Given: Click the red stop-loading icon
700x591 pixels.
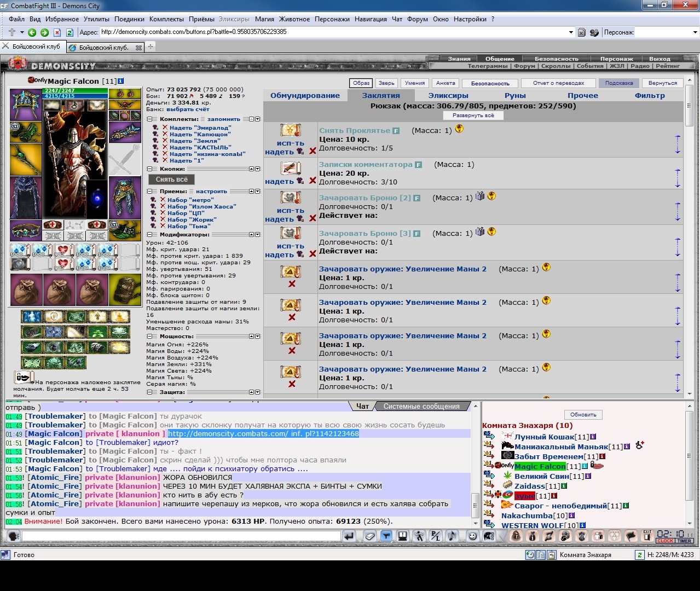Looking at the screenshot, I should pyautogui.click(x=57, y=32).
